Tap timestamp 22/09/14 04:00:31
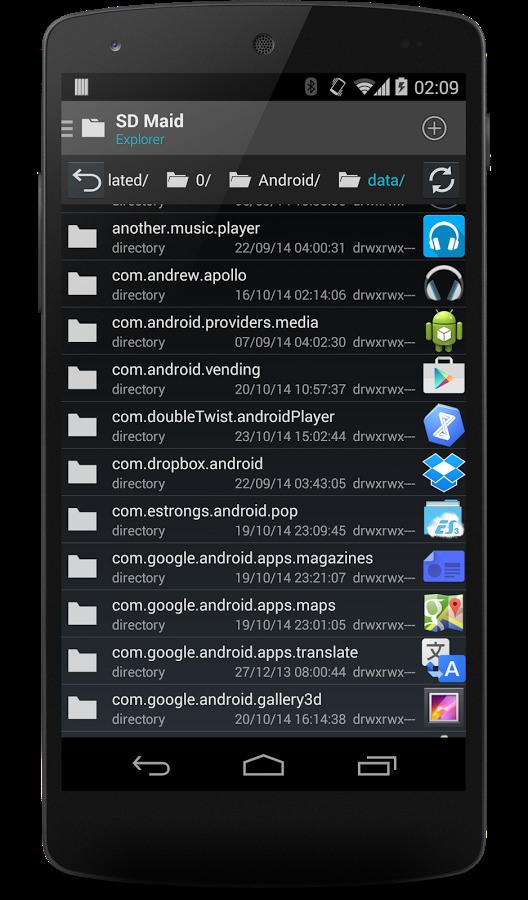 pyautogui.click(x=290, y=249)
